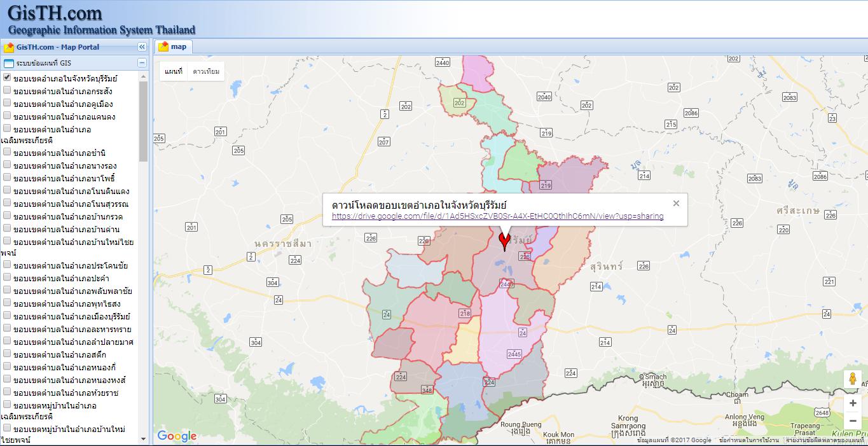Click the layer list scrollbar thumb

143,121
